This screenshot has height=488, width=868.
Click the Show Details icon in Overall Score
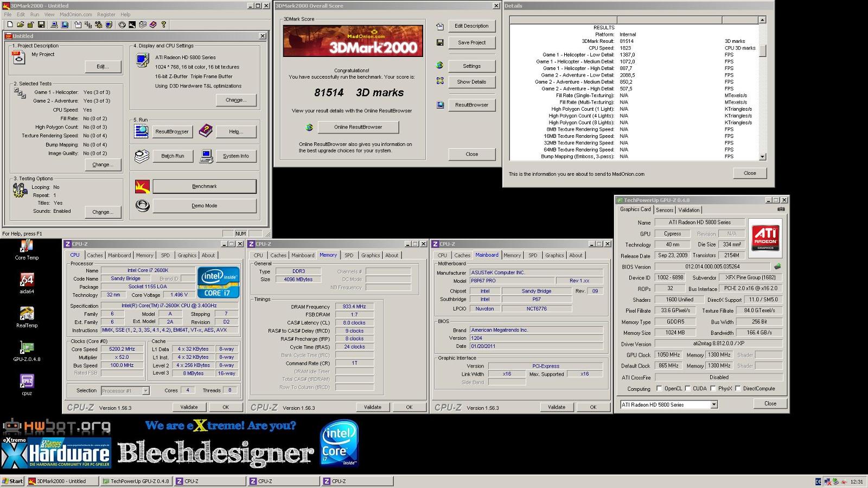click(440, 81)
